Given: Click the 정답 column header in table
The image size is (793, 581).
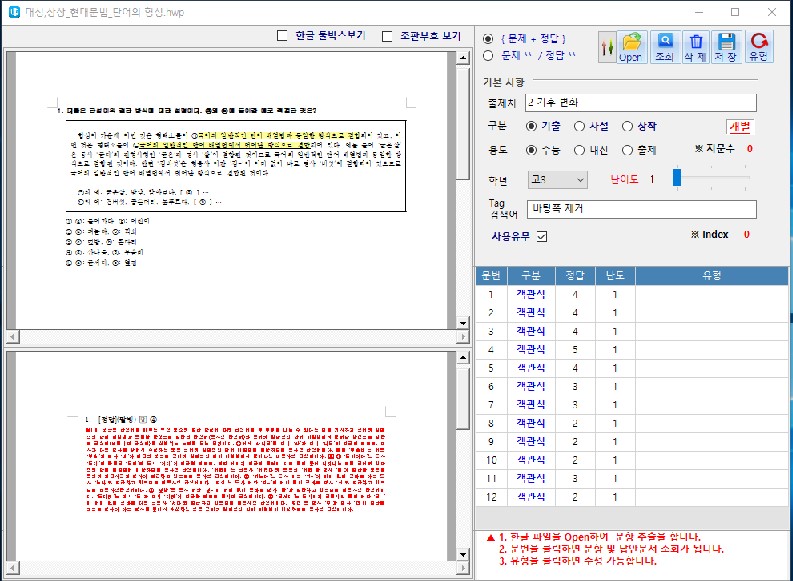Looking at the screenshot, I should 571,275.
